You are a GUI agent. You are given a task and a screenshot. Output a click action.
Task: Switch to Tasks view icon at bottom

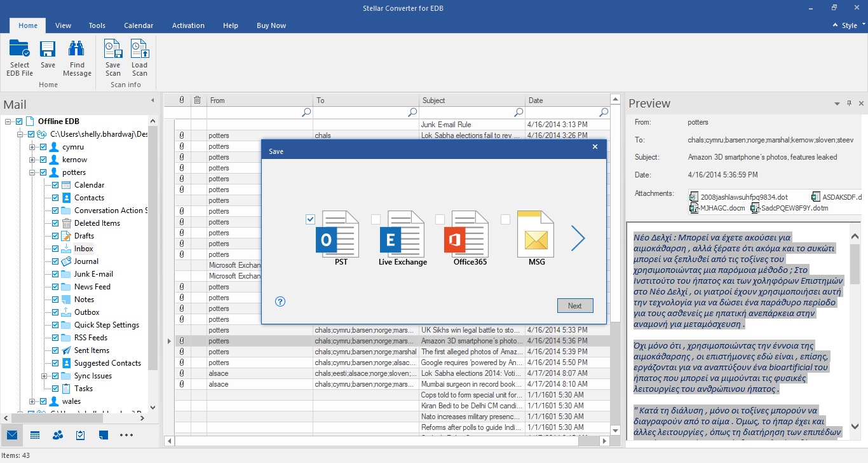tap(81, 435)
